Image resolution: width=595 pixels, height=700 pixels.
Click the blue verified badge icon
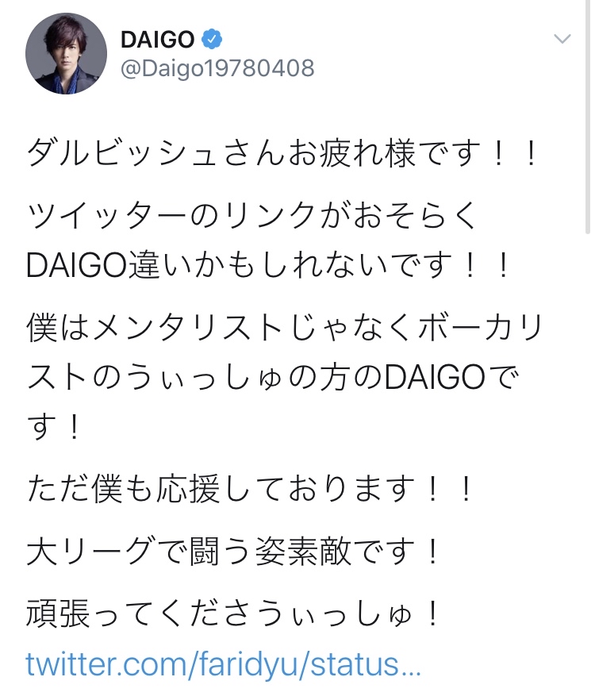pyautogui.click(x=212, y=40)
